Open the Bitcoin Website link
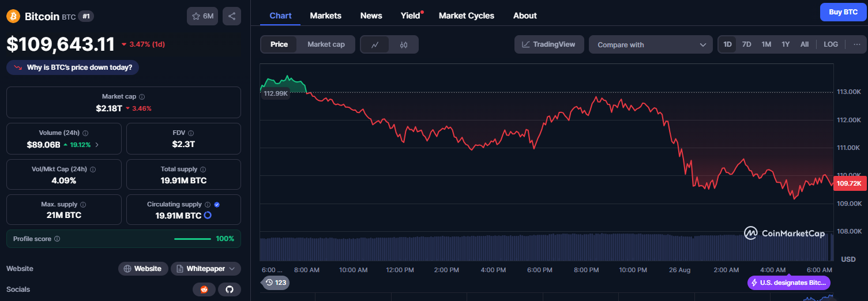868x301 pixels. pos(143,269)
